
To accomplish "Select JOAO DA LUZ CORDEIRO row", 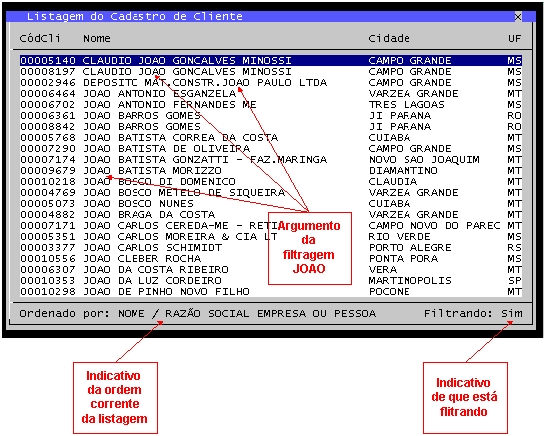I will pyautogui.click(x=271, y=280).
